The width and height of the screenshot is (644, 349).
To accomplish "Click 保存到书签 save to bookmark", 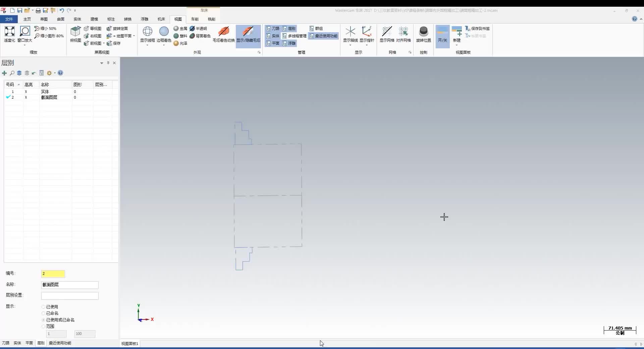I will coord(477,29).
